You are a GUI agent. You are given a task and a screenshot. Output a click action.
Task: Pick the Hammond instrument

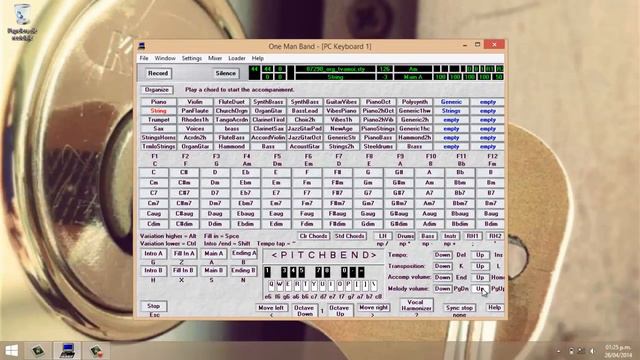click(x=232, y=147)
